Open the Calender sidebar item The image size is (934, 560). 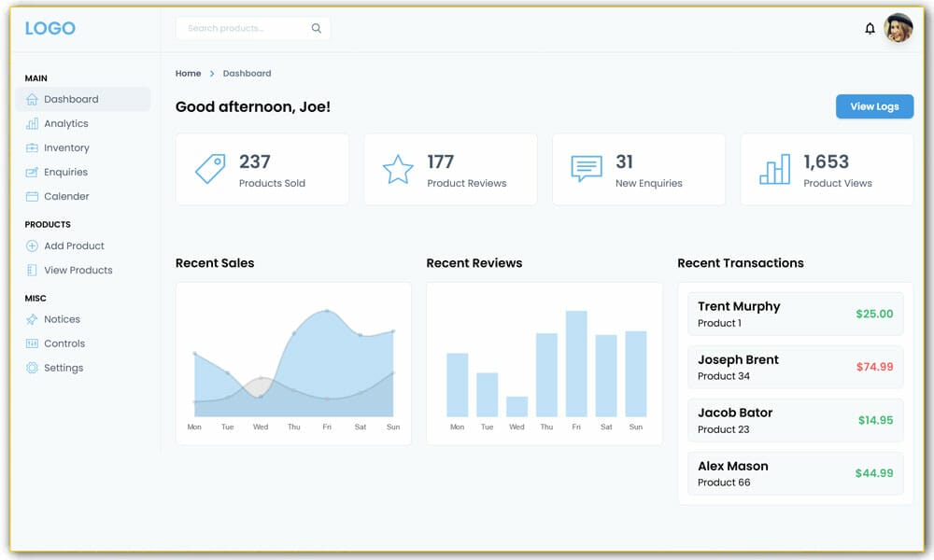(65, 196)
